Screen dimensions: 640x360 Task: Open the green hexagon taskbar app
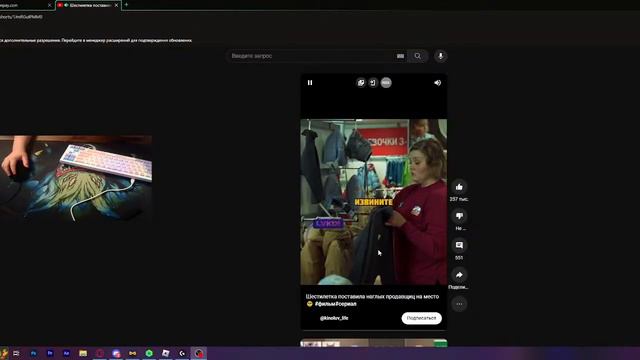(x=149, y=353)
